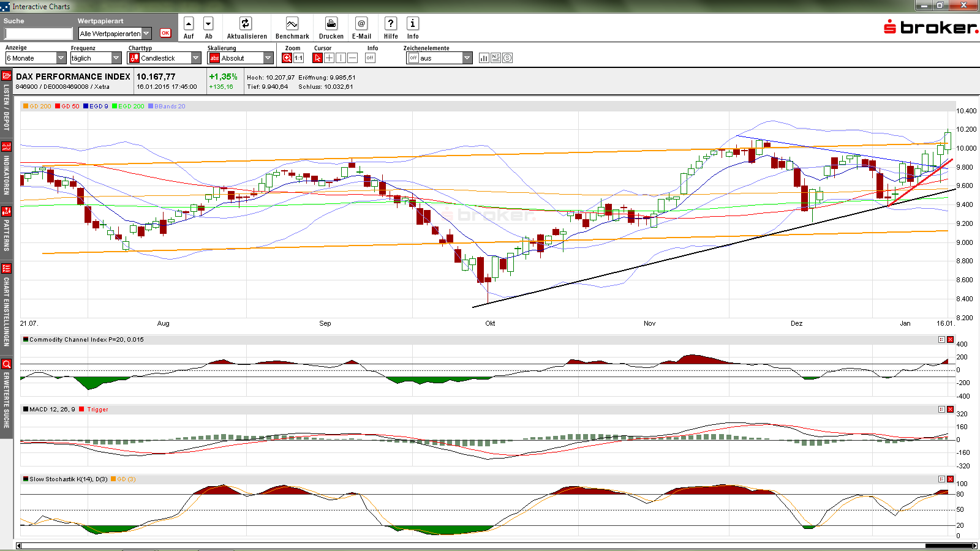Open the Zeichenelemente dropdown

tap(440, 58)
